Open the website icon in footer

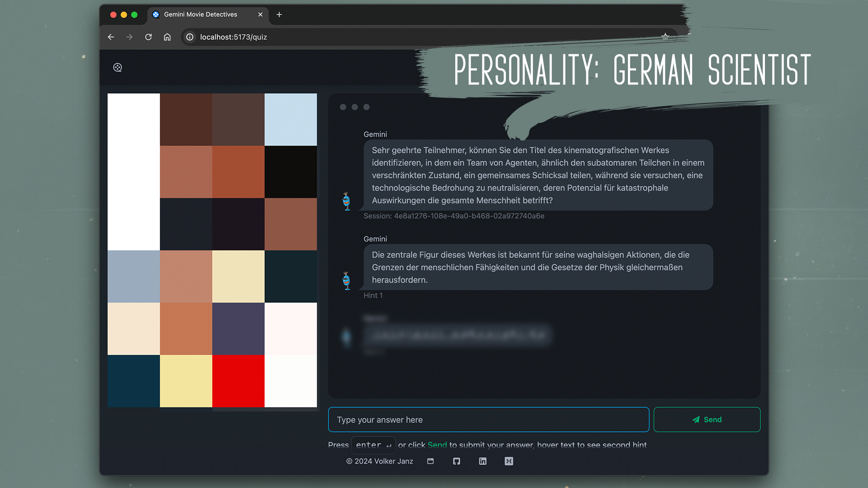tap(430, 461)
